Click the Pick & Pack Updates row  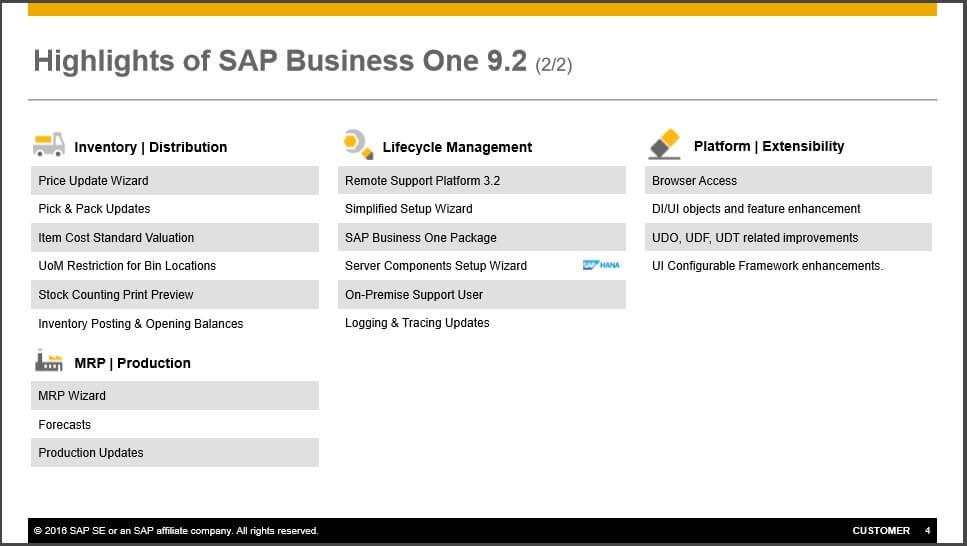pyautogui.click(x=175, y=209)
